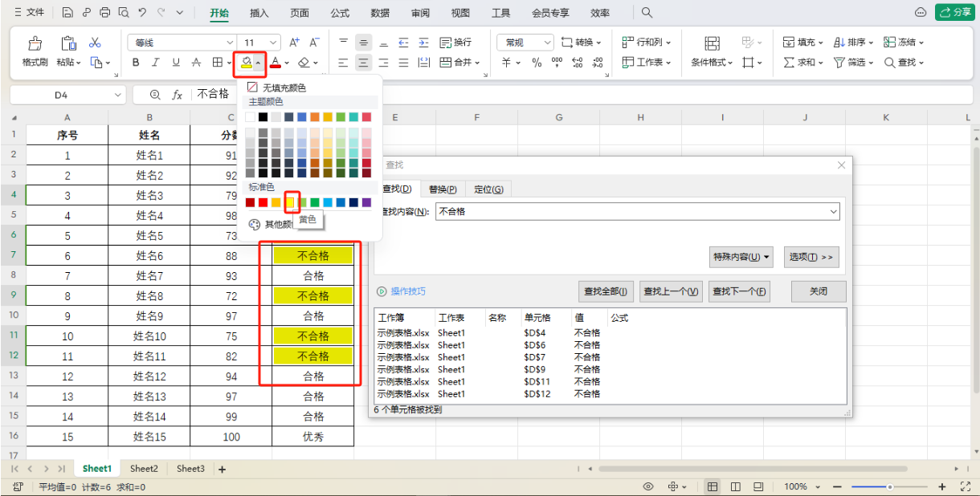Open the Find What (查找内容) history dropdown arrow

tap(832, 211)
